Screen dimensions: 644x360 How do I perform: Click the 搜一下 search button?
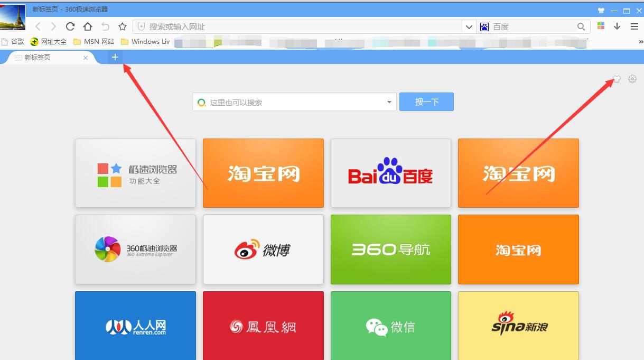click(x=426, y=102)
